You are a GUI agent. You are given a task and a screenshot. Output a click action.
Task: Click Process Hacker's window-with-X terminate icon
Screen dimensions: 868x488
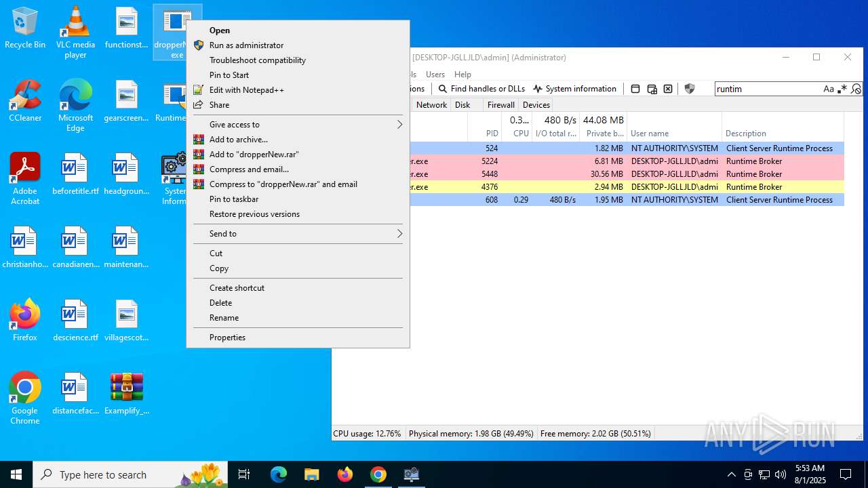click(668, 89)
